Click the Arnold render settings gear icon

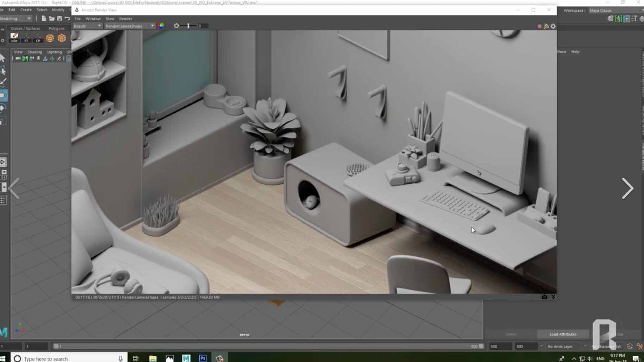click(x=553, y=26)
